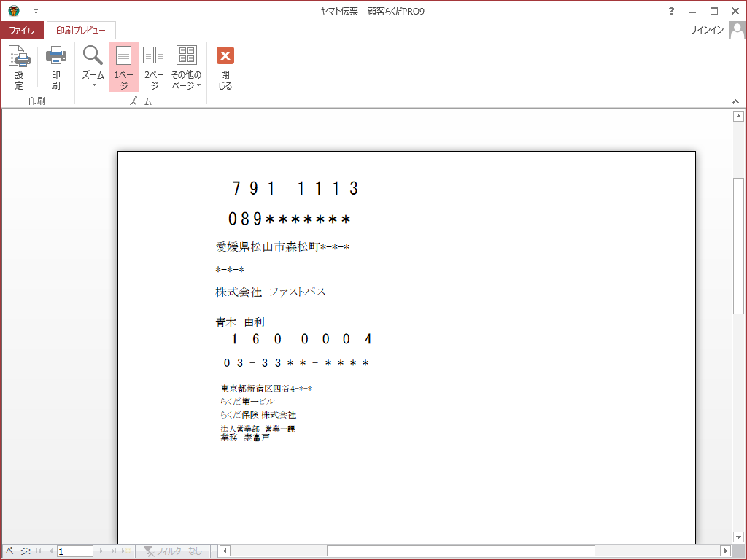Click recipient name 青木 由利
Viewport: 747px width, 560px height.
click(x=240, y=322)
